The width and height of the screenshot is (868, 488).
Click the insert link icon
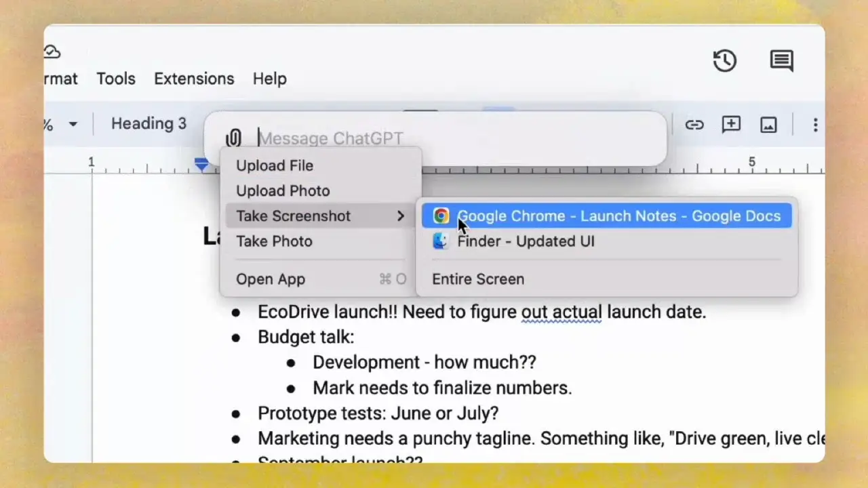pyautogui.click(x=694, y=125)
